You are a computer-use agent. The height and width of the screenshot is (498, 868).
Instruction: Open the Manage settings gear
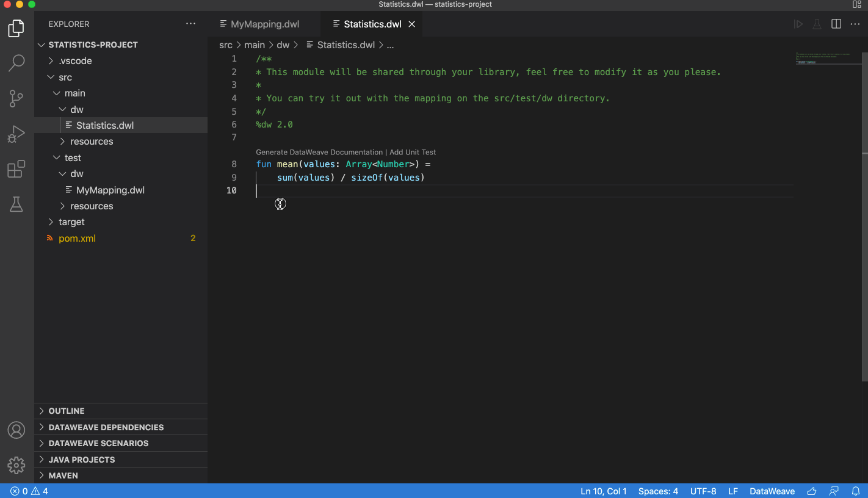16,466
